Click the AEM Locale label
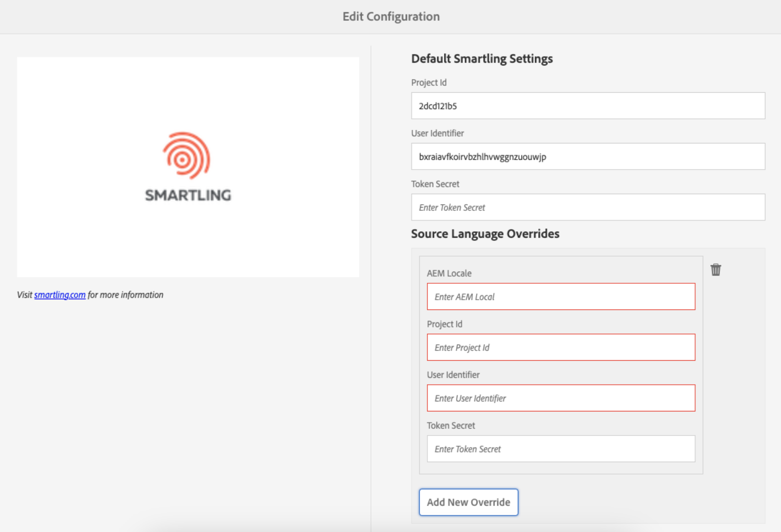 tap(449, 273)
